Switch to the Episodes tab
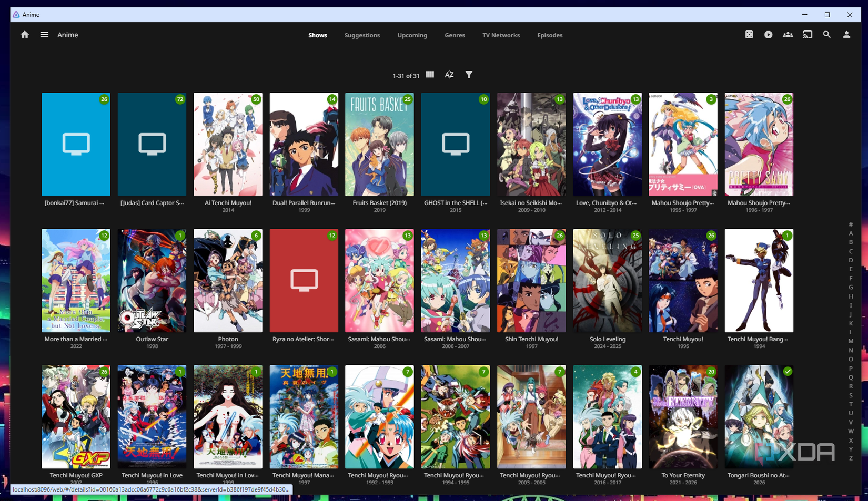The image size is (868, 501). (x=550, y=35)
